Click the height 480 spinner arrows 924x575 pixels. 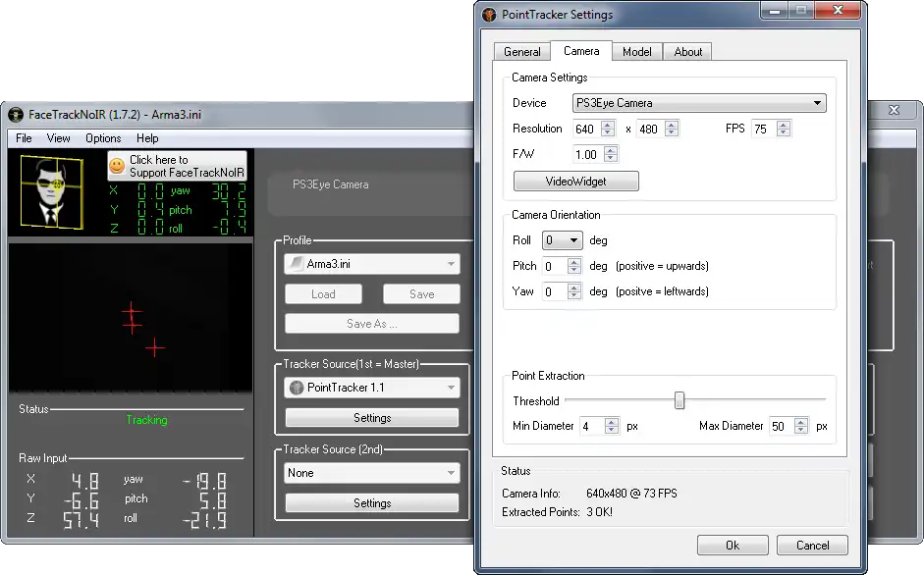[672, 129]
